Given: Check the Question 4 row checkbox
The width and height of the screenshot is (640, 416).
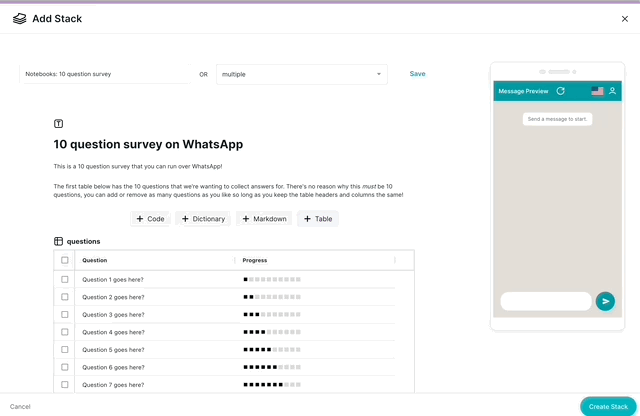Looking at the screenshot, I should [64, 332].
